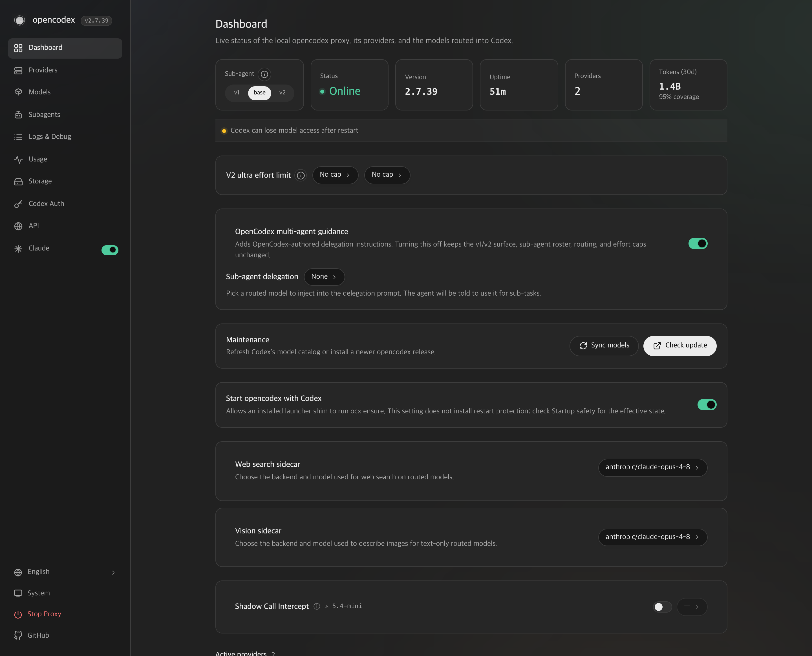Disable OpenCodex multi-agent guidance toggle
The width and height of the screenshot is (812, 656).
[x=698, y=244]
